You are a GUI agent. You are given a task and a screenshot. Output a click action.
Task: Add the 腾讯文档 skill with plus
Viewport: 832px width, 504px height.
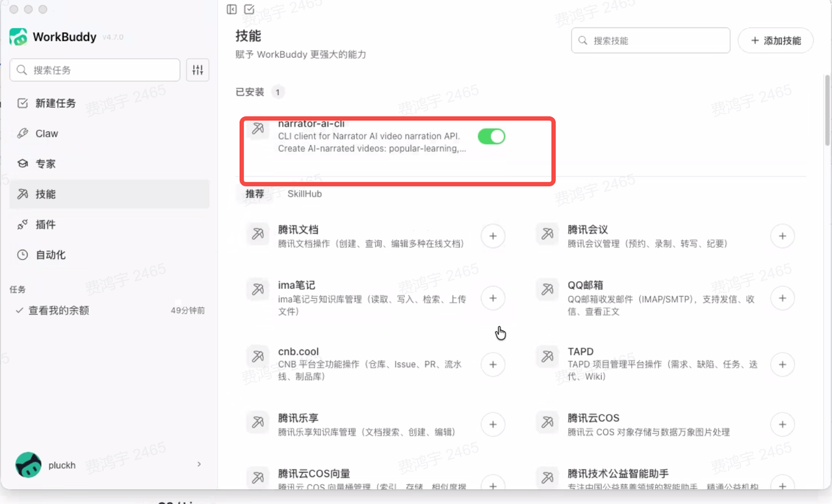(x=493, y=236)
